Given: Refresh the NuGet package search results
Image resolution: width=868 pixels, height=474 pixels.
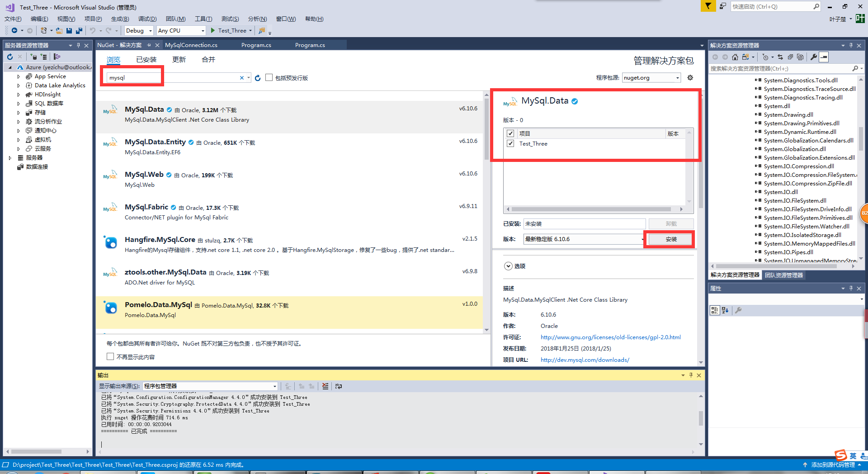Looking at the screenshot, I should coord(258,78).
